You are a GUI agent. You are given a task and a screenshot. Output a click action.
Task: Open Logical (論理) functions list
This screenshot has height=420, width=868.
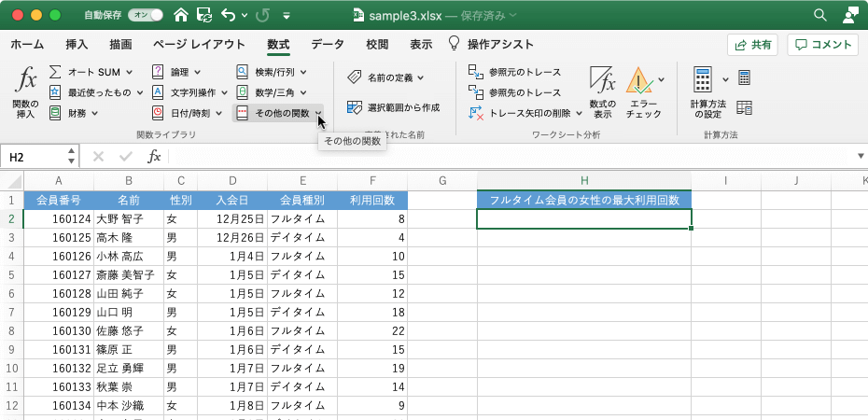click(x=176, y=72)
